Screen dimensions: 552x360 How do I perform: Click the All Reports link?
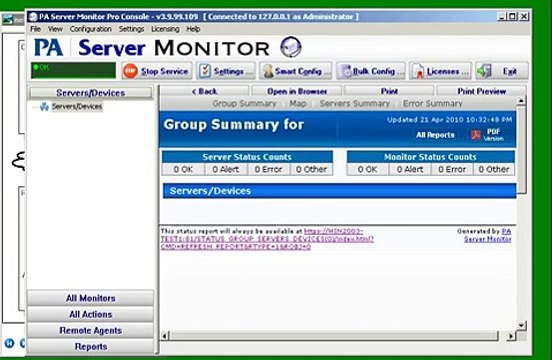[435, 135]
